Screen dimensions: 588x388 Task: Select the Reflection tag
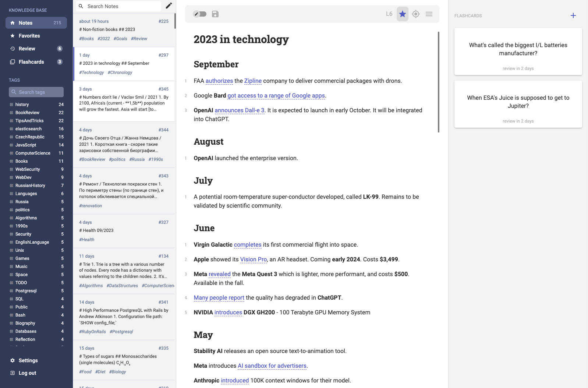coord(36,339)
